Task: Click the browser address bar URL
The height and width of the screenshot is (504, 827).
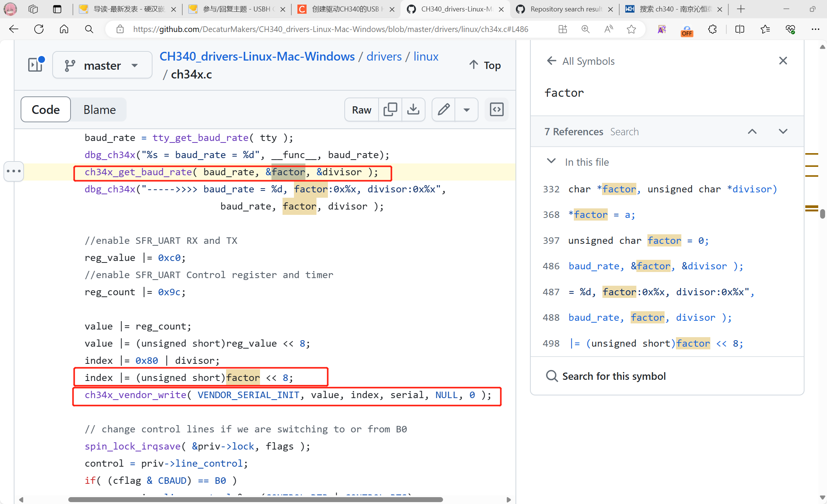Action: point(331,29)
